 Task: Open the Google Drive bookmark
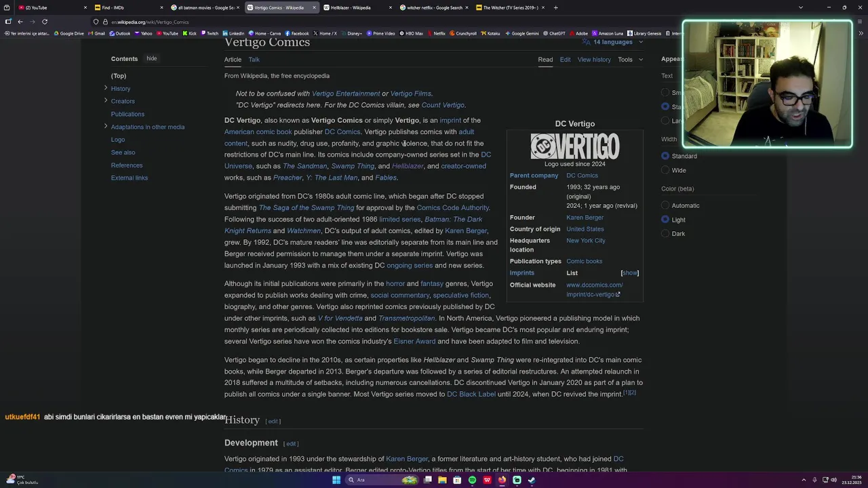[68, 33]
